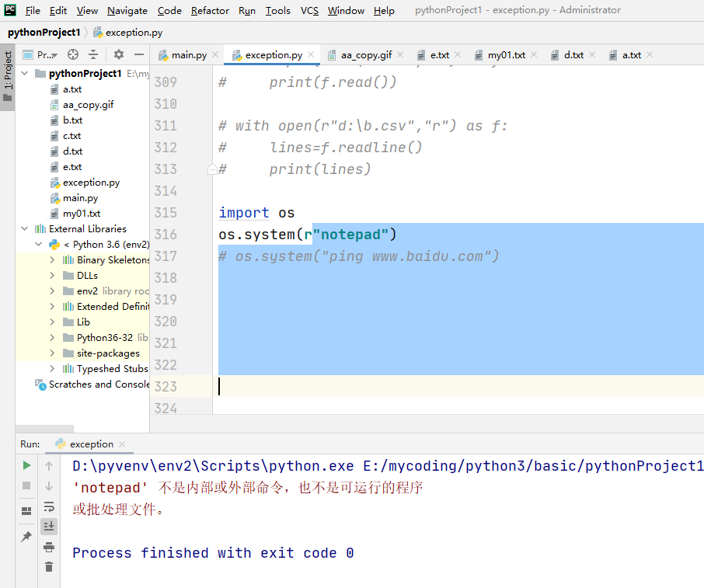Click the Stop process square icon

(x=26, y=485)
